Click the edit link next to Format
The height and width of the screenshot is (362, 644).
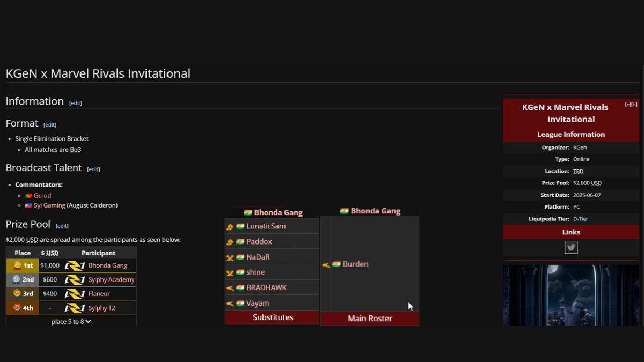(50, 125)
